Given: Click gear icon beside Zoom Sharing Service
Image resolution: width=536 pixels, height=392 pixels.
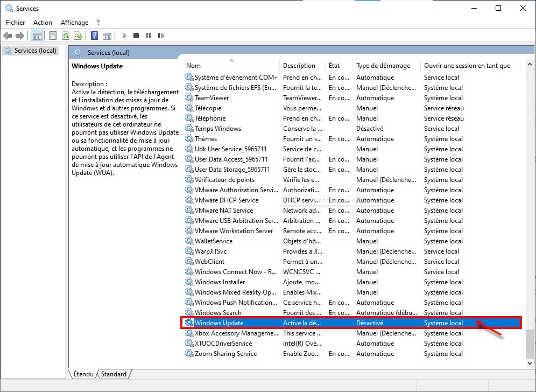Looking at the screenshot, I should (189, 353).
